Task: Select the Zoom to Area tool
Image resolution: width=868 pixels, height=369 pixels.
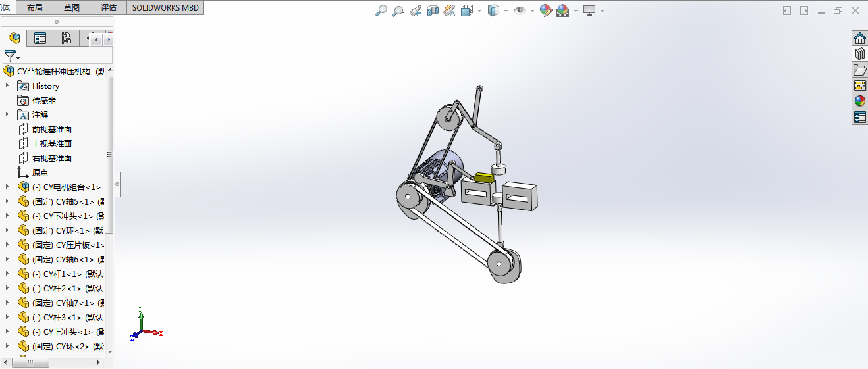Action: [398, 11]
